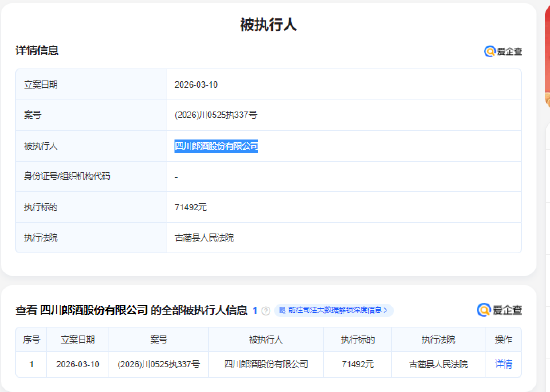Screen dimensions: 550x392
Task: Click the 执行标的 label in details table
Action: point(41,207)
